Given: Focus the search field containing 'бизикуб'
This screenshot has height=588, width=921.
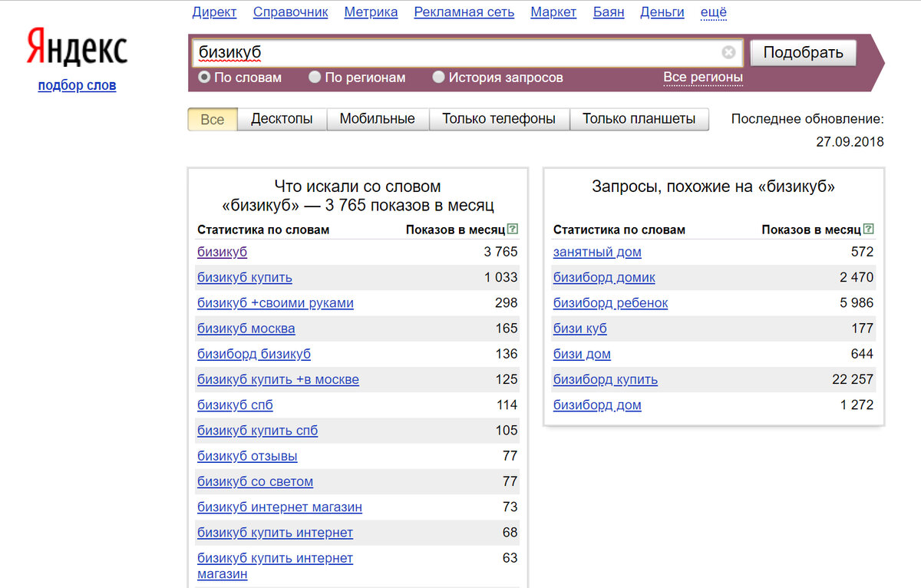Looking at the screenshot, I should (x=467, y=52).
